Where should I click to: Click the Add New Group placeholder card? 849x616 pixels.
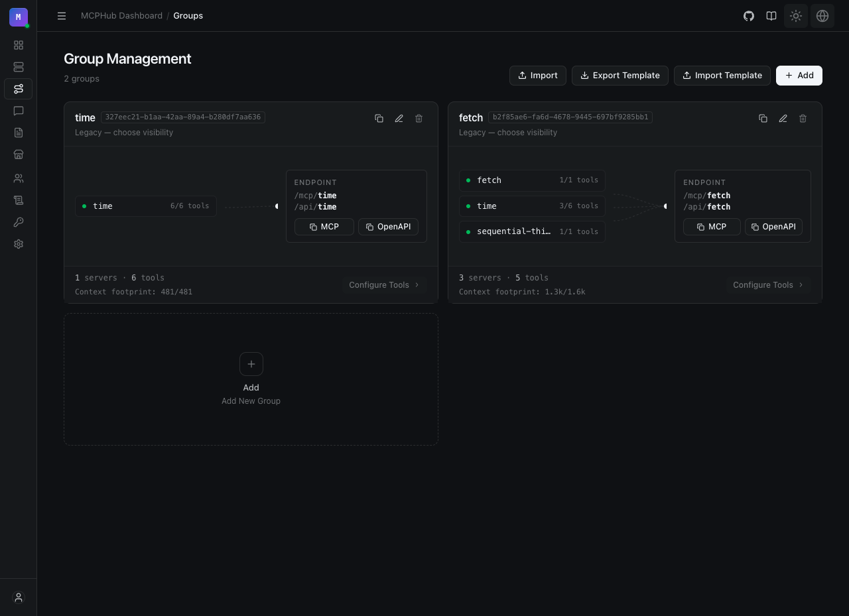(251, 379)
